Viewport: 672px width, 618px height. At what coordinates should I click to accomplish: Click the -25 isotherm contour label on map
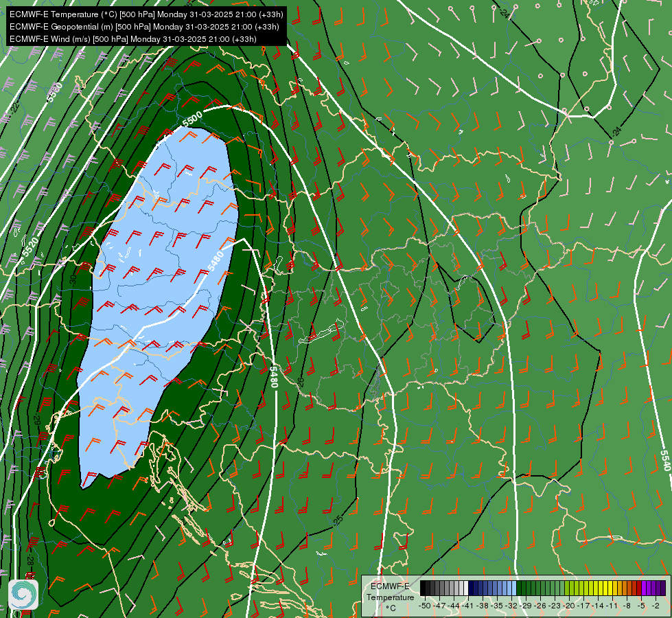[x=338, y=520]
